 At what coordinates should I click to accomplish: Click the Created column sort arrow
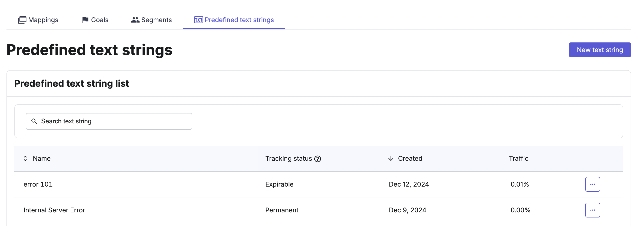click(x=391, y=158)
